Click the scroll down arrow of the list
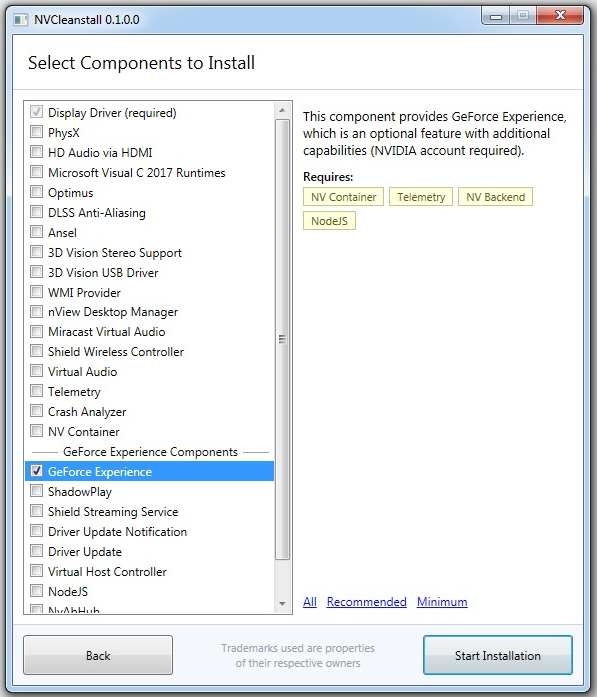Image resolution: width=597 pixels, height=697 pixels. tap(282, 604)
